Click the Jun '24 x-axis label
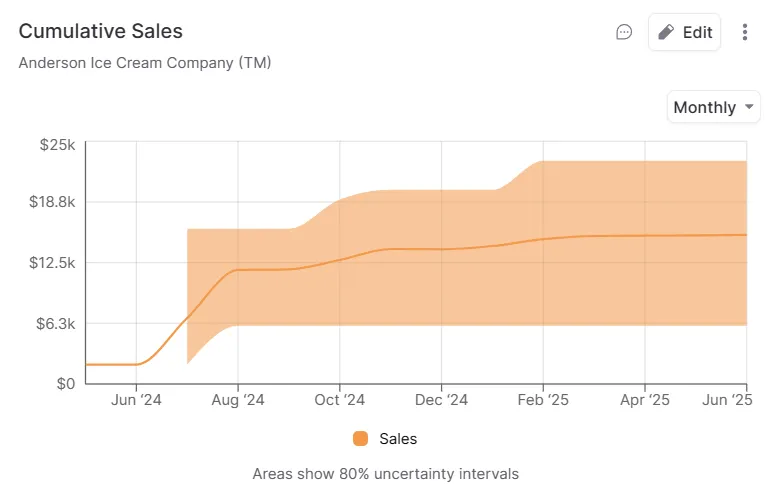The width and height of the screenshot is (770, 501). point(136,400)
